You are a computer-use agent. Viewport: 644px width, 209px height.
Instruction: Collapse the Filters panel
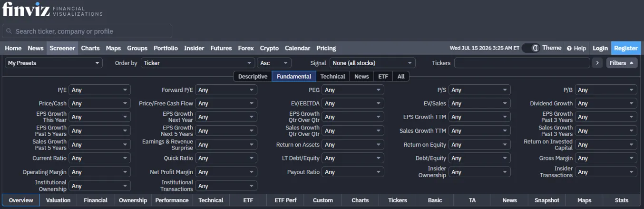point(622,63)
